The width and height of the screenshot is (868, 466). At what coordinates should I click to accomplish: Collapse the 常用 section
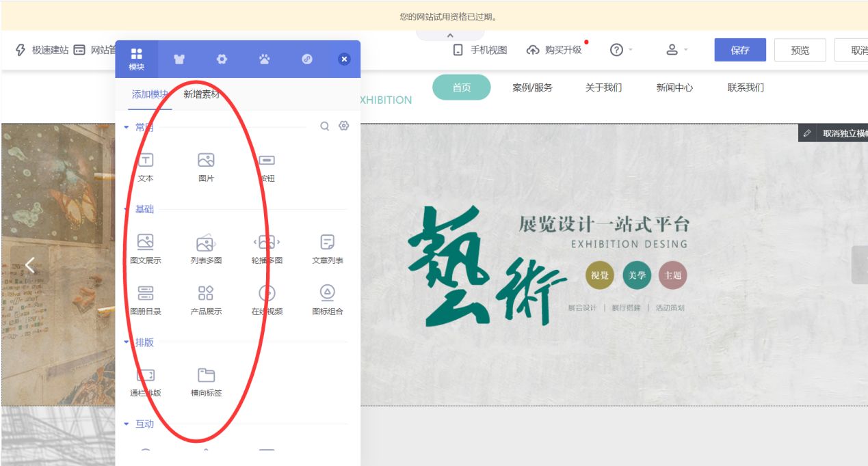coord(126,127)
